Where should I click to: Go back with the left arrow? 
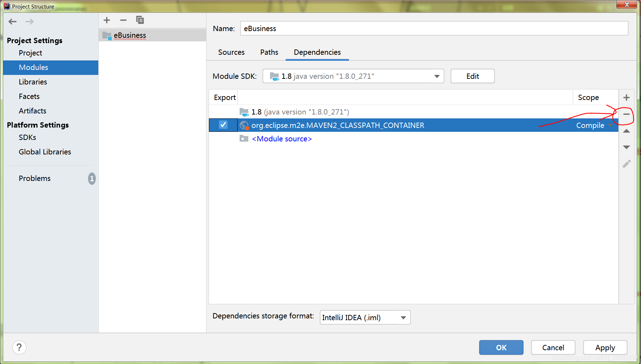click(x=13, y=22)
